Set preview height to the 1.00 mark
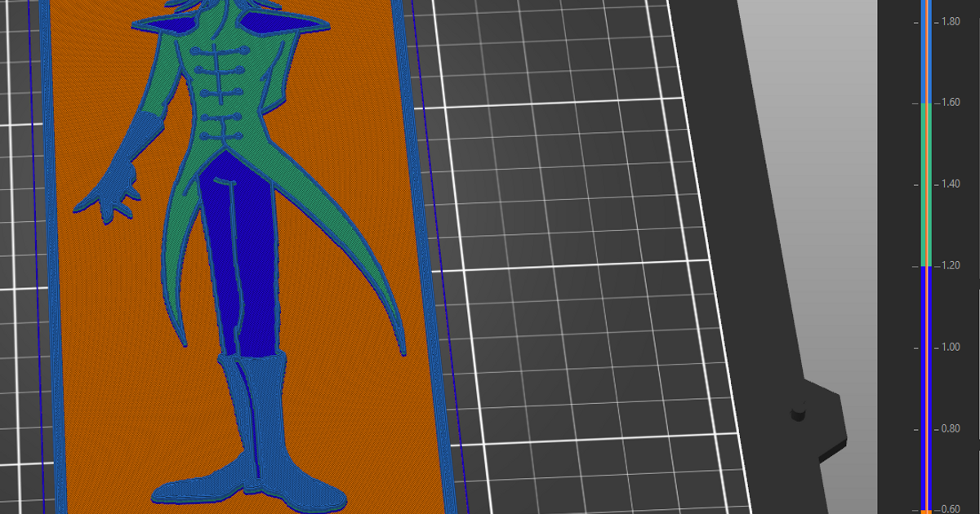Screen dimensions: 980x514 (925, 346)
